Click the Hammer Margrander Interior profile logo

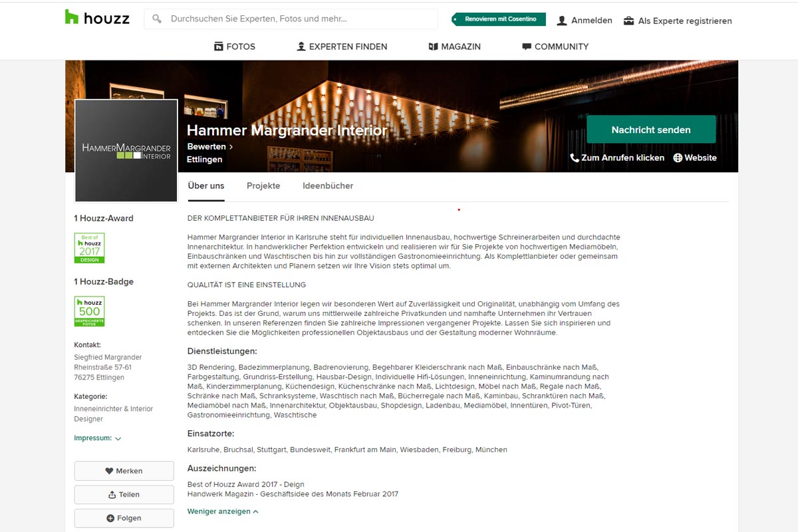click(x=126, y=151)
